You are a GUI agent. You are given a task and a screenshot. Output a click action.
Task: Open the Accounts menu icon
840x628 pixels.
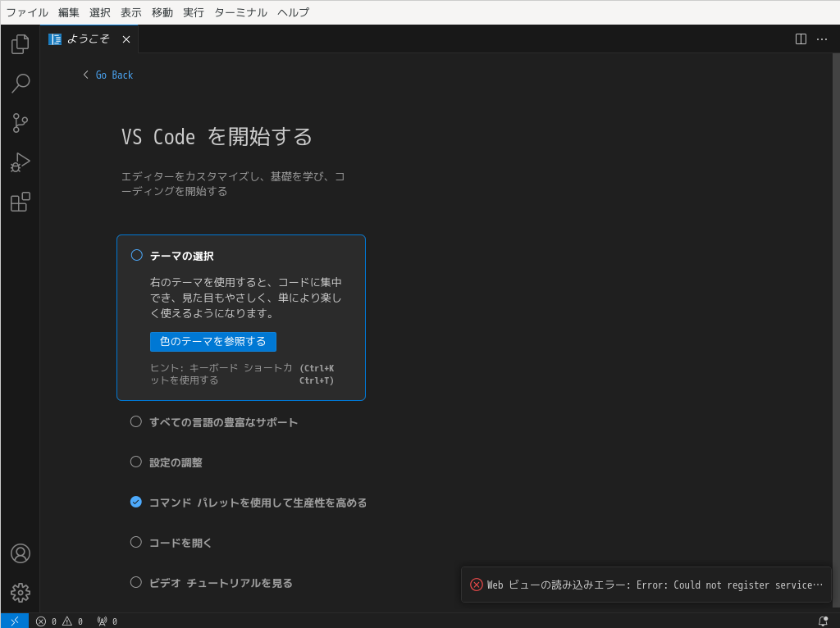[x=21, y=553]
